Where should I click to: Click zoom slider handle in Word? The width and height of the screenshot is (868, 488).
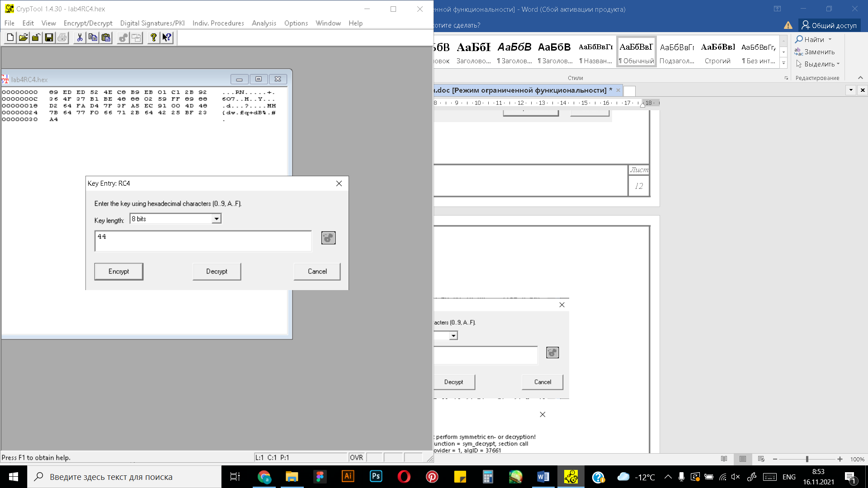(807, 459)
